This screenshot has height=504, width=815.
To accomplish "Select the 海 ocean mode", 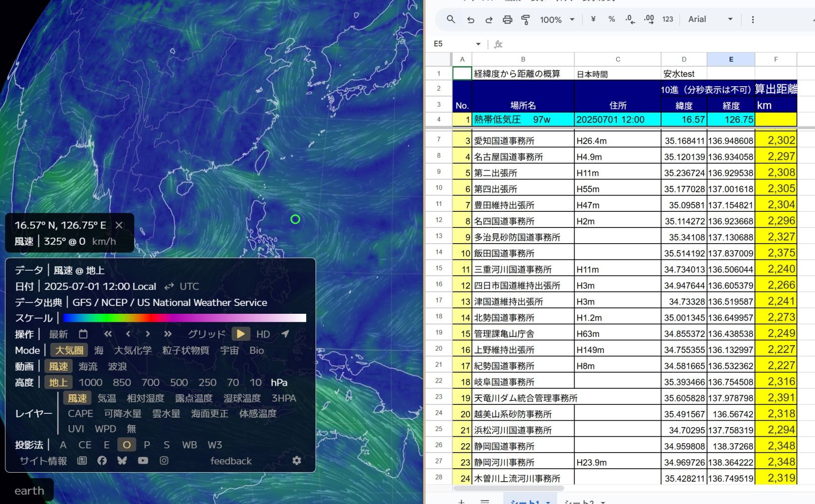I will 99,350.
